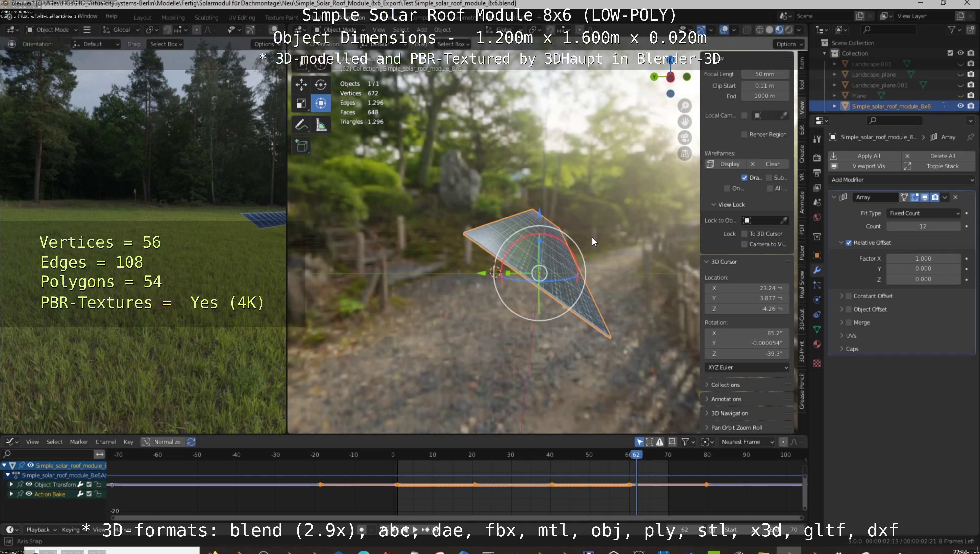This screenshot has width=980, height=554.
Task: Select the Annotate pencil tool
Action: (301, 124)
